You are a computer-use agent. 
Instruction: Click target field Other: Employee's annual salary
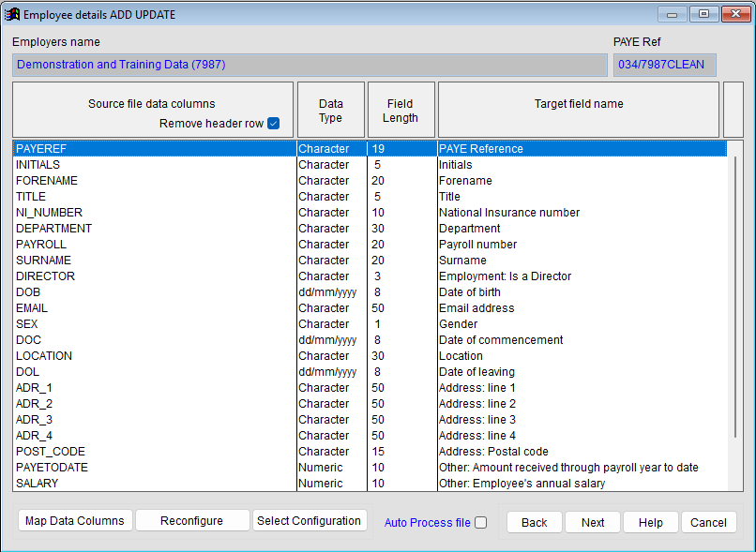pyautogui.click(x=522, y=483)
